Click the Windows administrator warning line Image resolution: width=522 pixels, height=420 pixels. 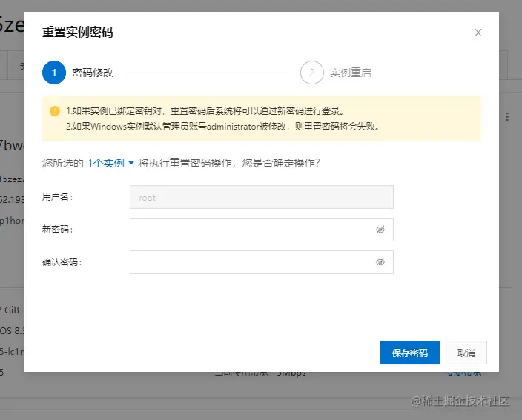pyautogui.click(x=222, y=127)
